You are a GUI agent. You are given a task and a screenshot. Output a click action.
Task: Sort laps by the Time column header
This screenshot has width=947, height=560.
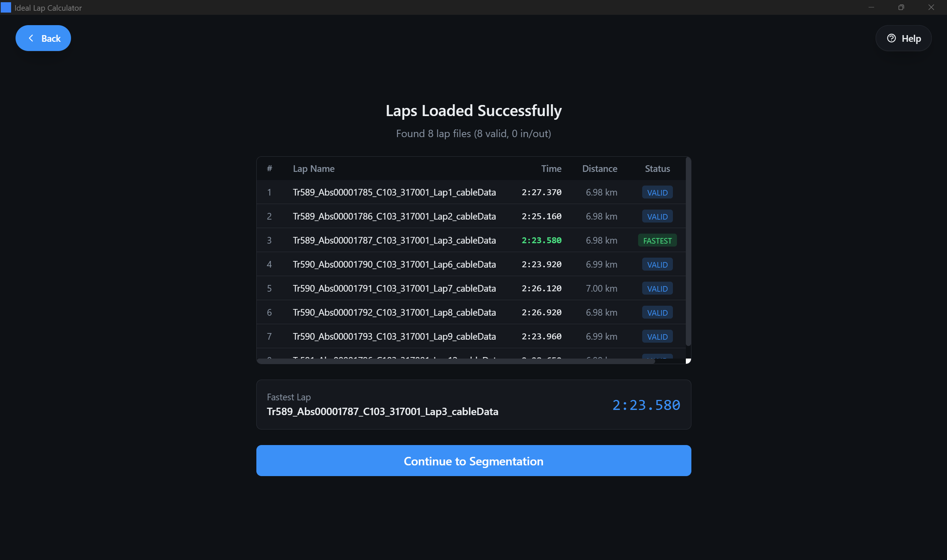(551, 168)
